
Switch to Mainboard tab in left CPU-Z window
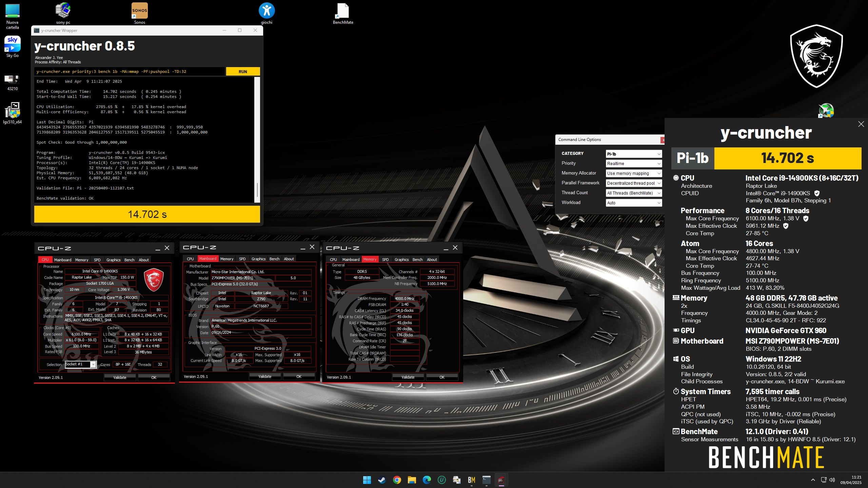click(x=63, y=260)
